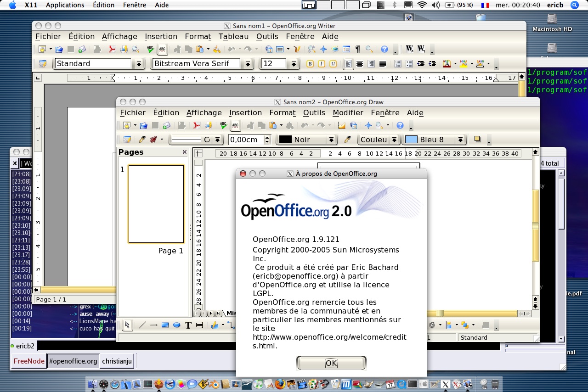Open the Tableau menu in Writer

[233, 37]
